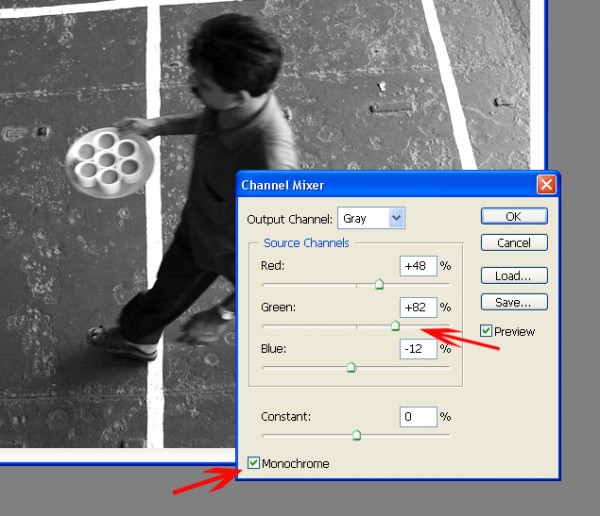Click the Save... button
This screenshot has height=516, width=600.
tap(513, 302)
